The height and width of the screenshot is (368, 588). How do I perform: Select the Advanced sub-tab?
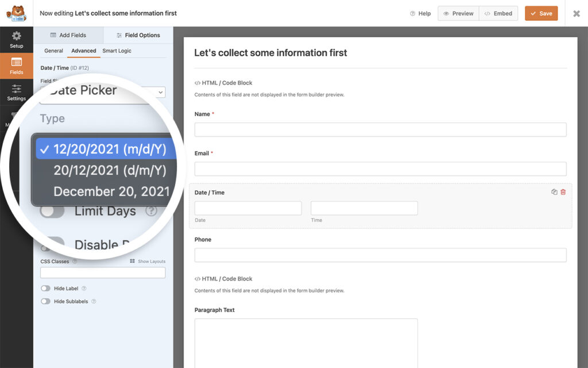84,51
